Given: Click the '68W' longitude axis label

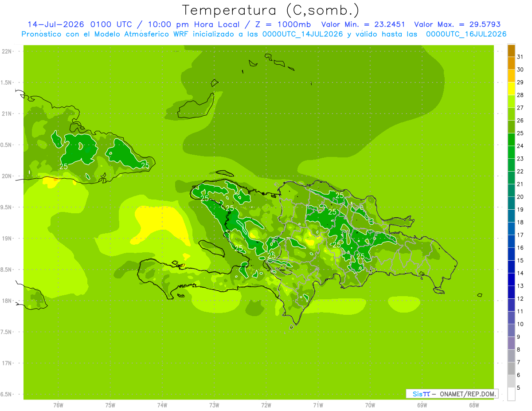Looking at the screenshot, I should click(x=474, y=405).
